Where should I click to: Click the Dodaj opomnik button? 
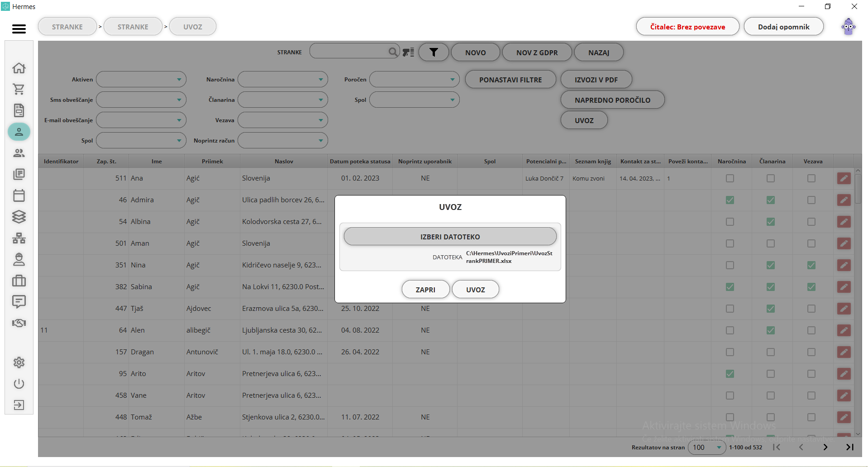[784, 27]
